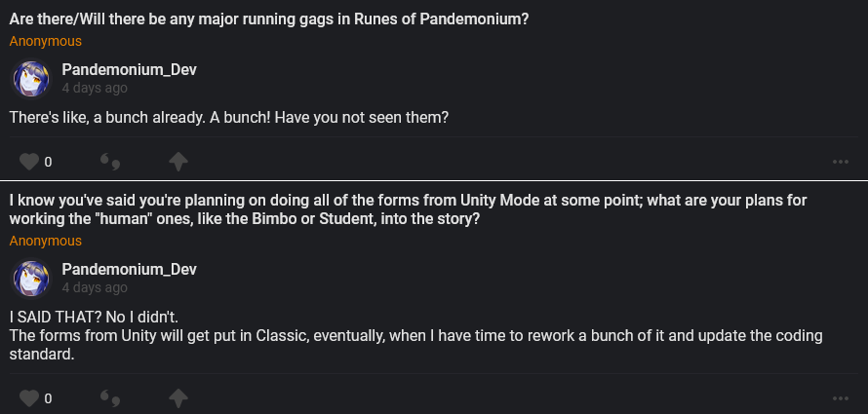Like the answer about running gags
The height and width of the screenshot is (414, 868).
tap(29, 161)
